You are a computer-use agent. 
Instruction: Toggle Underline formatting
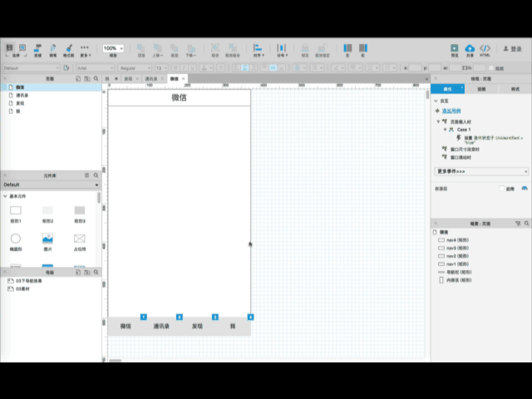(x=192, y=68)
